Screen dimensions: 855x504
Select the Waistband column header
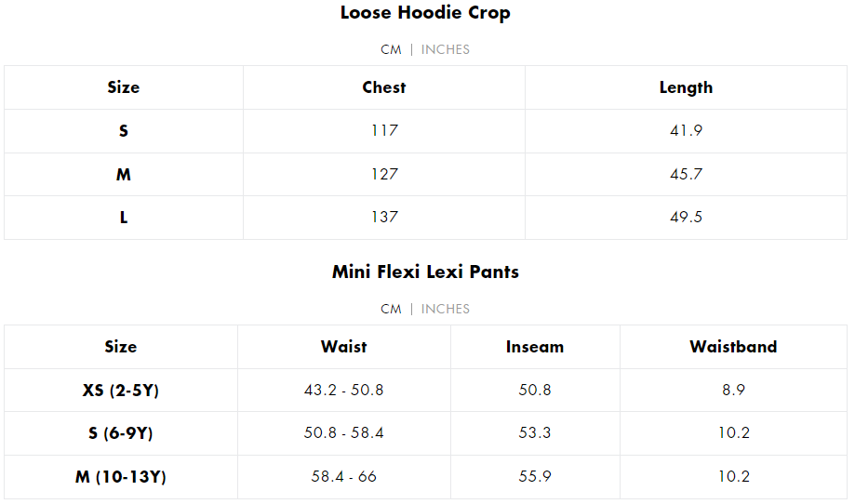733,347
